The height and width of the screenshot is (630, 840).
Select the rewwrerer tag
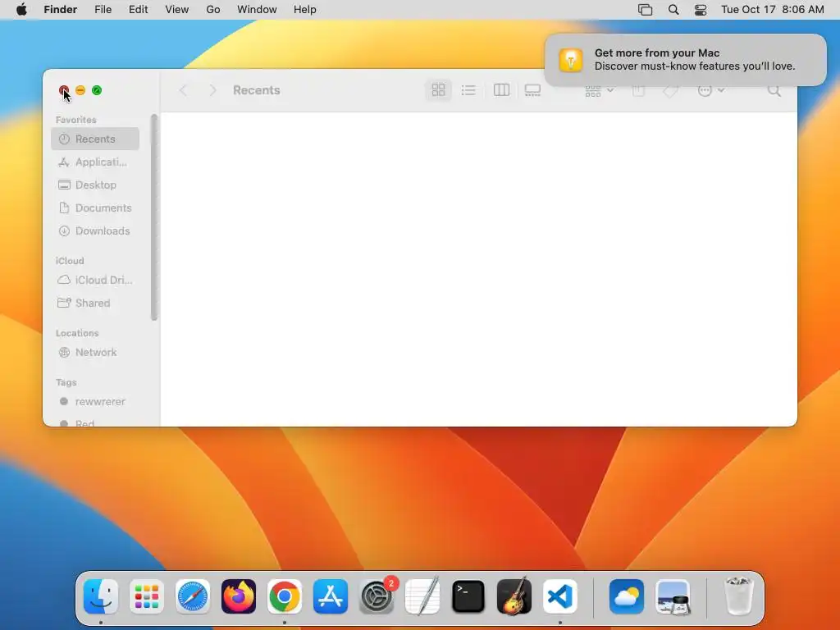pyautogui.click(x=95, y=401)
